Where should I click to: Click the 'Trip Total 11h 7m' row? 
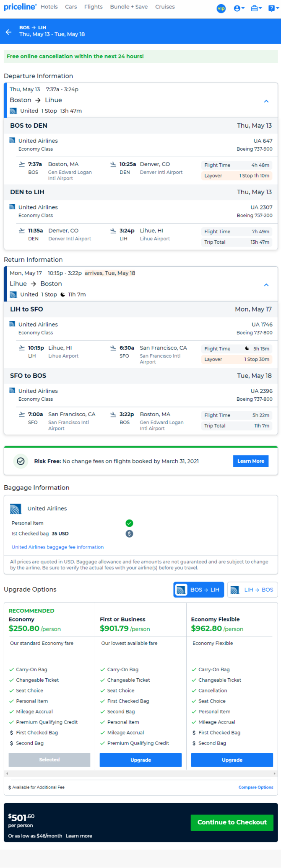coord(237,426)
